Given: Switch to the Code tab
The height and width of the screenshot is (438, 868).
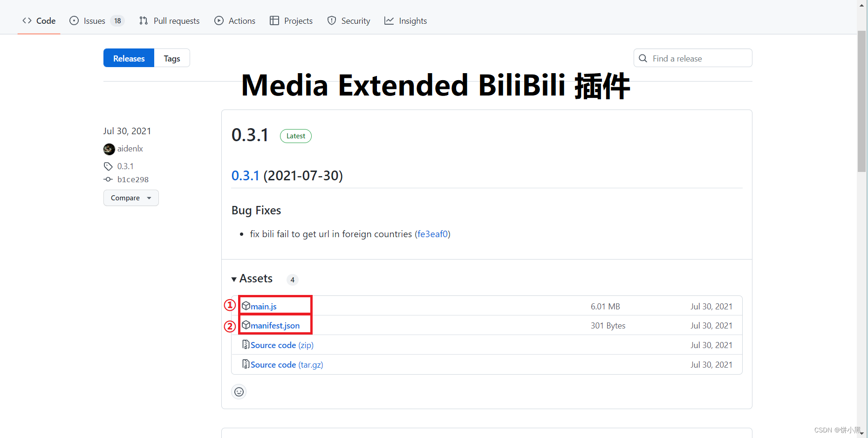Looking at the screenshot, I should point(39,21).
